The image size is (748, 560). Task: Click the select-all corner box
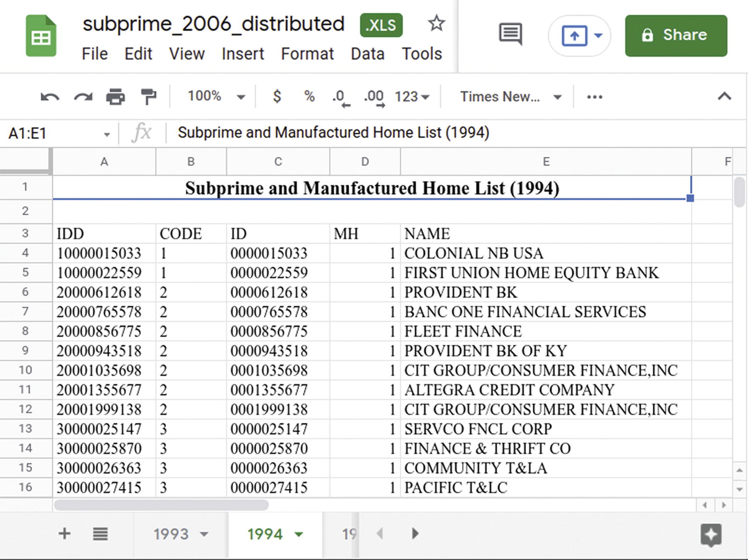click(26, 162)
